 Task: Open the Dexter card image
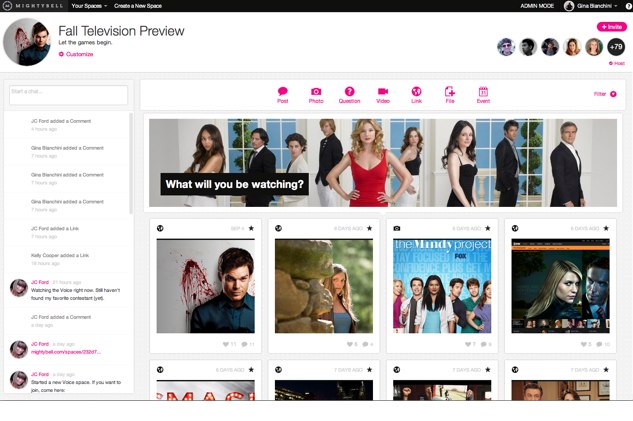tap(205, 286)
